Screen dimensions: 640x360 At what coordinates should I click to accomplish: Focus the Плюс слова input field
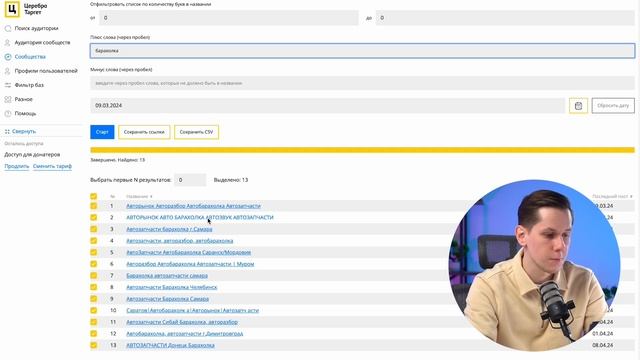point(362,51)
